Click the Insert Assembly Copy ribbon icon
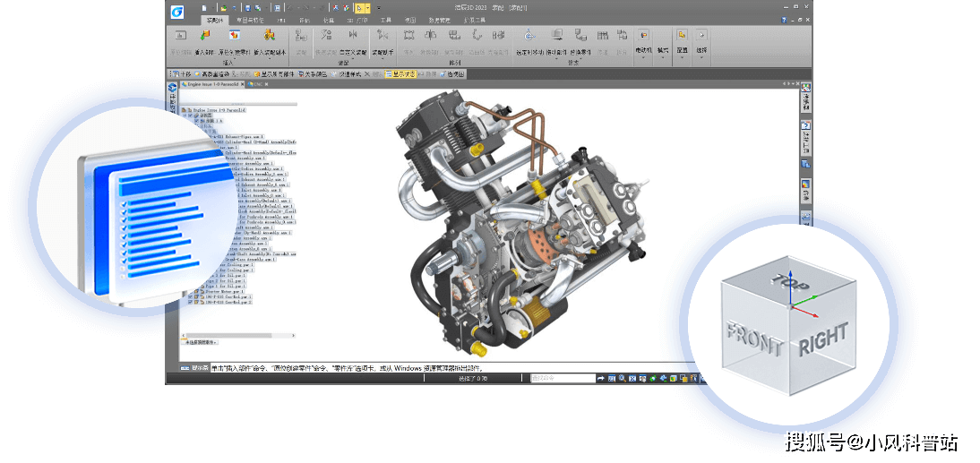This screenshot has width=980, height=463. [269, 37]
